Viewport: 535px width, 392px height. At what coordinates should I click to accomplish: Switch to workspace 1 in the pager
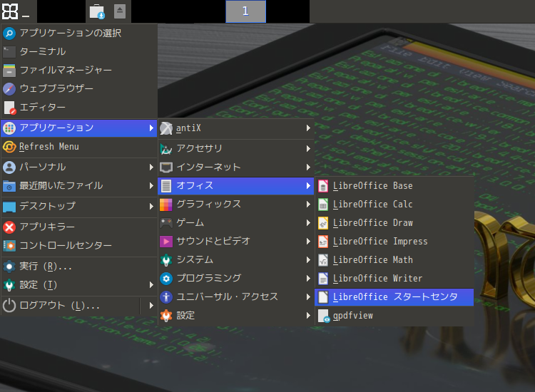coord(245,11)
